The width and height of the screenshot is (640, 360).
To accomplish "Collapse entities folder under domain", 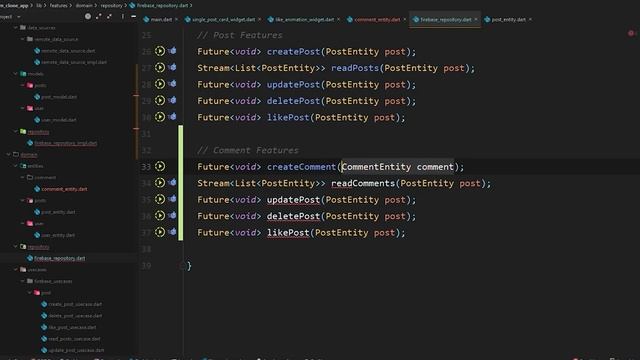I will [16, 166].
